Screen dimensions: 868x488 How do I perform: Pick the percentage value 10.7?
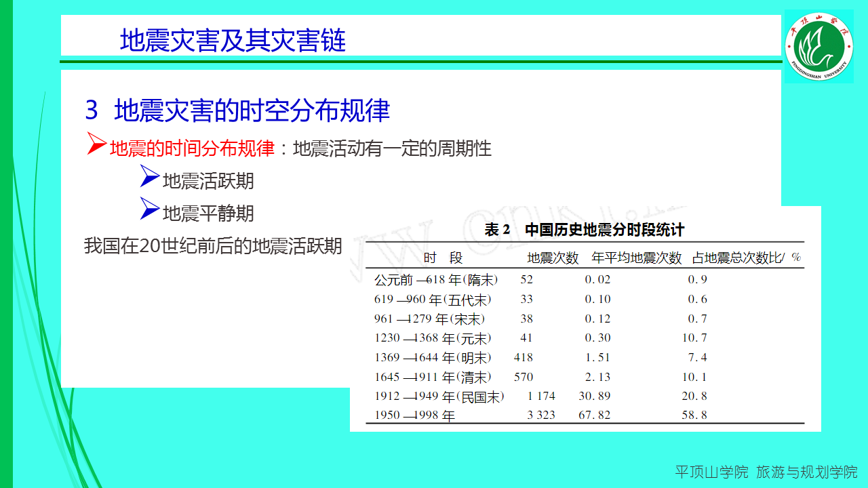tap(694, 338)
